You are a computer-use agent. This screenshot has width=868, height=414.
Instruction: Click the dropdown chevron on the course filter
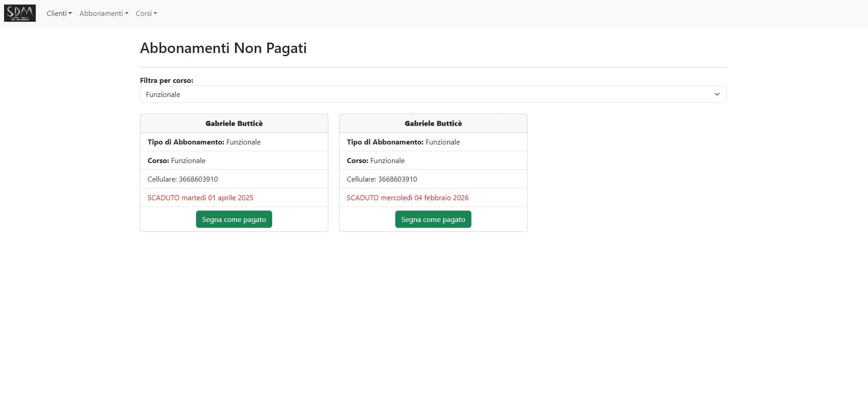pos(717,94)
